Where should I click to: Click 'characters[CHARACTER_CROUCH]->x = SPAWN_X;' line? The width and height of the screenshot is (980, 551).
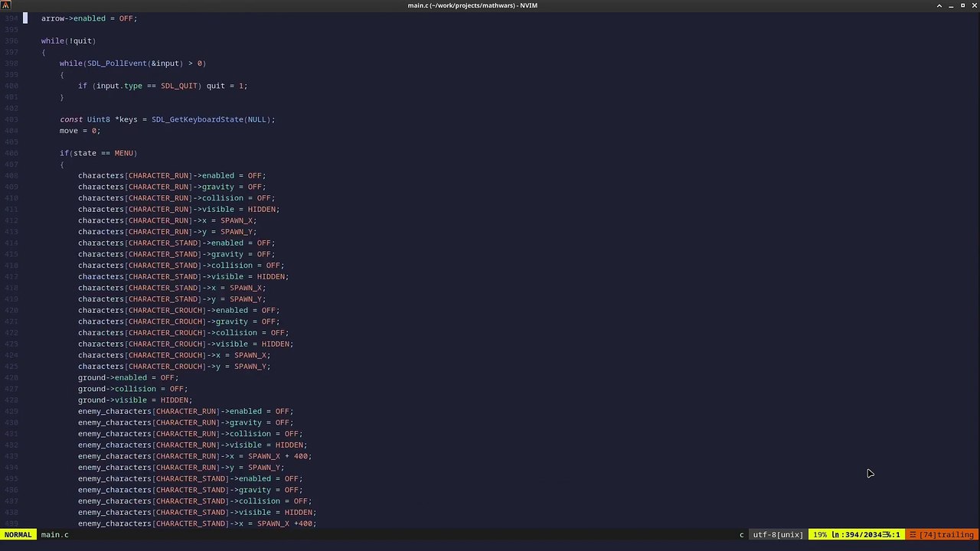174,355
